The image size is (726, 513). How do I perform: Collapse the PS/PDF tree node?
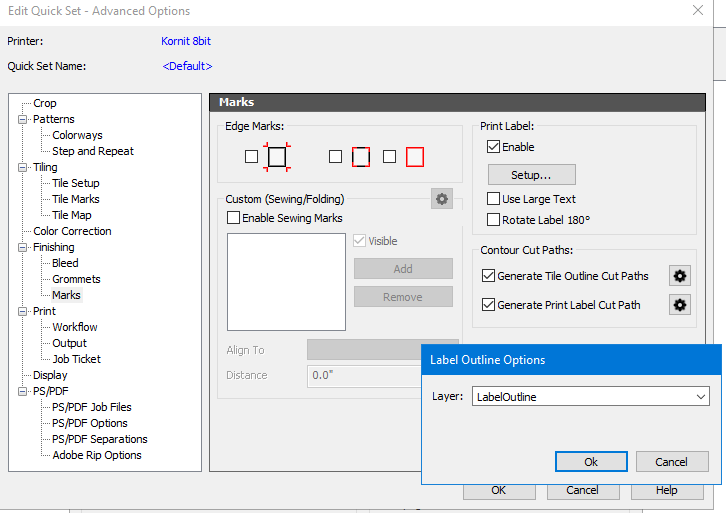point(23,391)
